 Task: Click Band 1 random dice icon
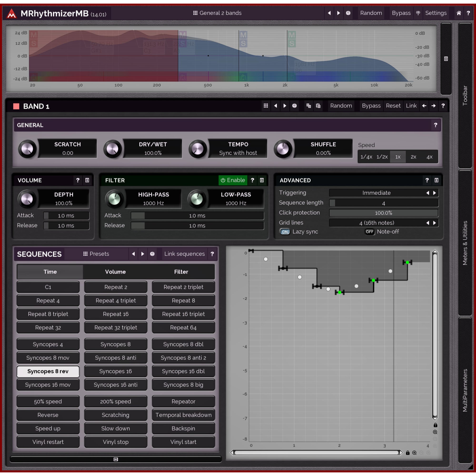[294, 106]
